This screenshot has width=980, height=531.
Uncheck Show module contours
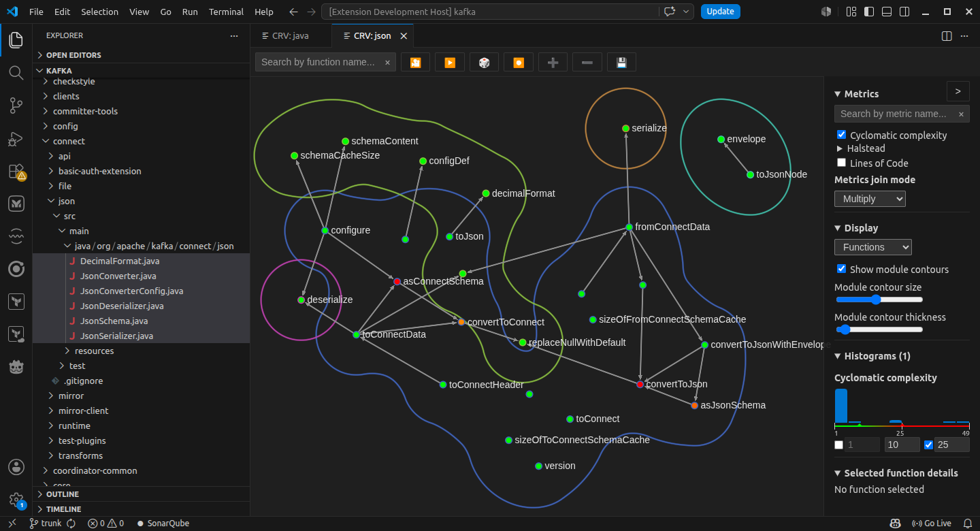(x=842, y=269)
